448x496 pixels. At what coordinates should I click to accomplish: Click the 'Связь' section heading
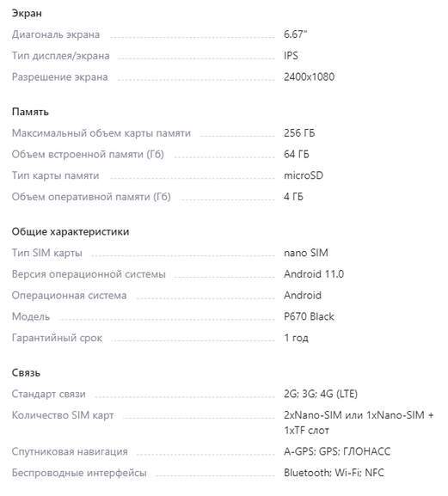pos(26,373)
